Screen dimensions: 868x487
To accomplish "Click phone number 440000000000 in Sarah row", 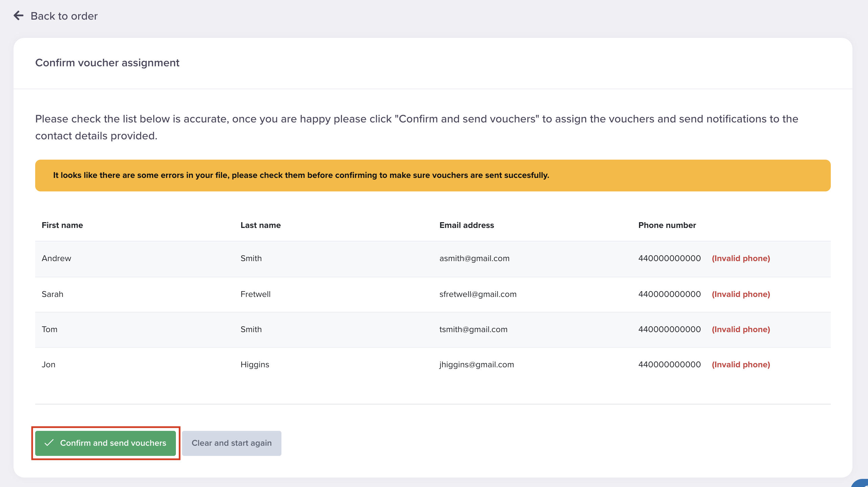I will 669,294.
